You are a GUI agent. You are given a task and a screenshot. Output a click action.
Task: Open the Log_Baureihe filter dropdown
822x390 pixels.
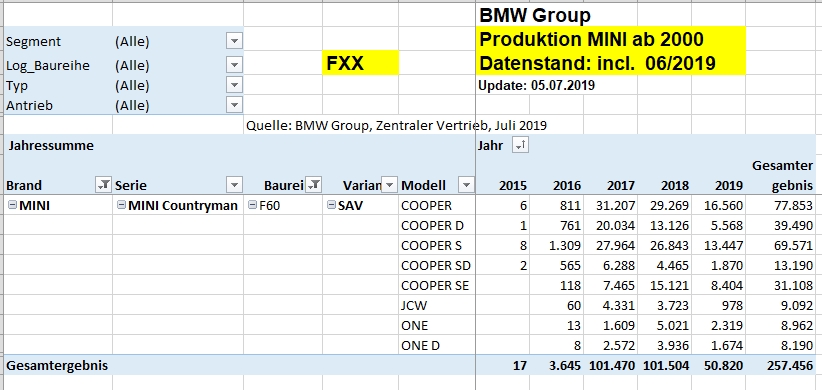point(234,65)
